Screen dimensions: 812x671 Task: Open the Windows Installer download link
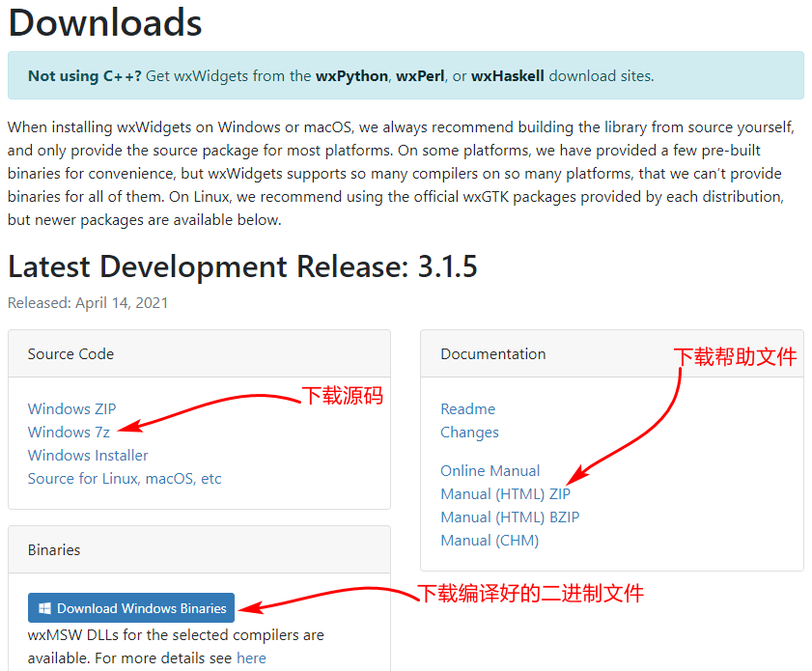(x=87, y=455)
